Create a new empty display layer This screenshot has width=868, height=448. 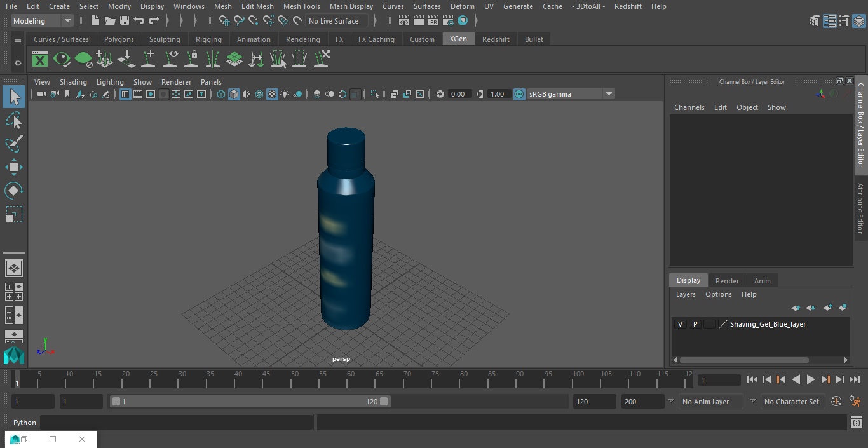pos(827,308)
